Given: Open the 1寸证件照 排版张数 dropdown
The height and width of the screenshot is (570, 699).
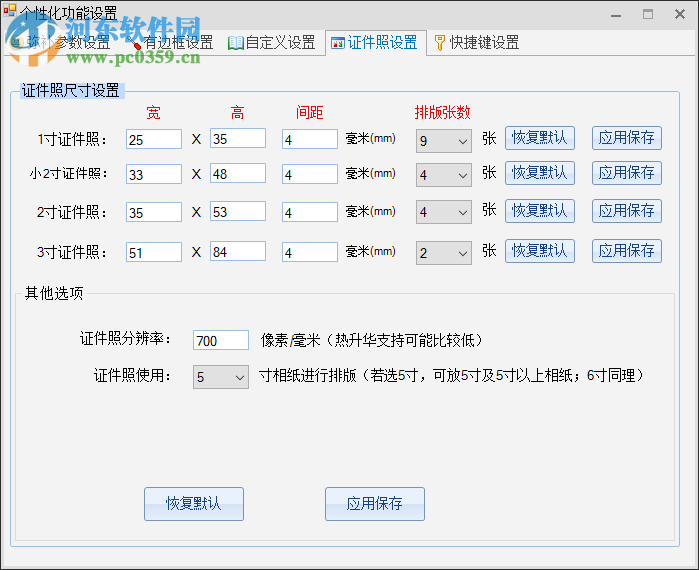Looking at the screenshot, I should point(444,141).
